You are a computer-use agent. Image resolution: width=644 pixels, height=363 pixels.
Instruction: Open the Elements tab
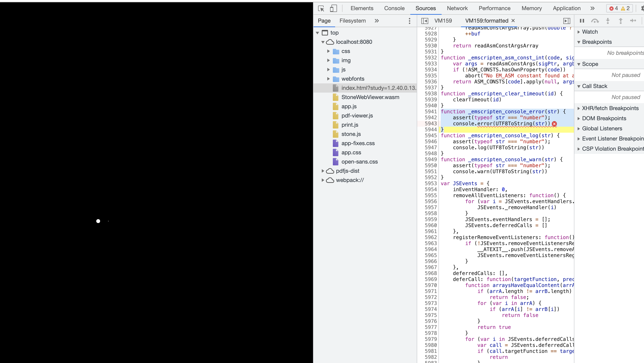[x=362, y=8]
